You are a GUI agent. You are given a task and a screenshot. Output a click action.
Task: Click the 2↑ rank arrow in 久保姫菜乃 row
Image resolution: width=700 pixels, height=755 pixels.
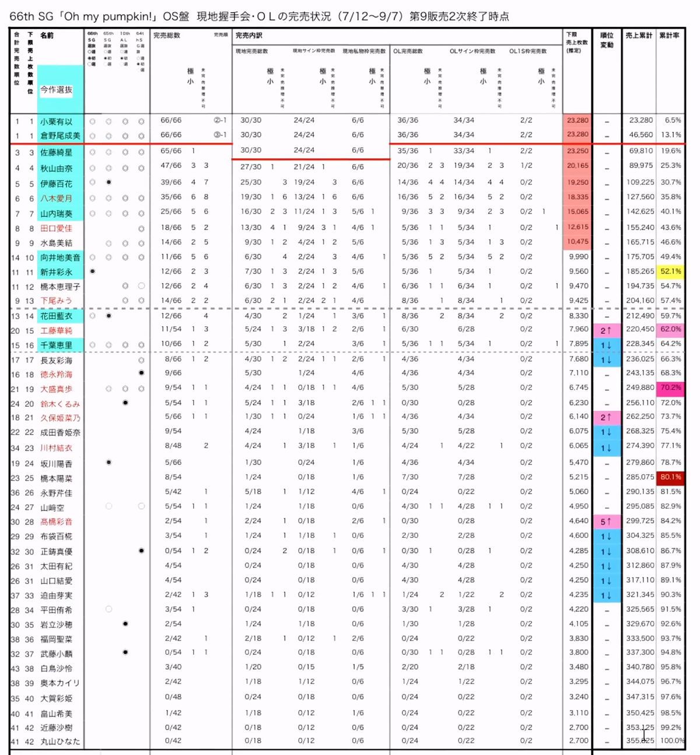pyautogui.click(x=606, y=417)
